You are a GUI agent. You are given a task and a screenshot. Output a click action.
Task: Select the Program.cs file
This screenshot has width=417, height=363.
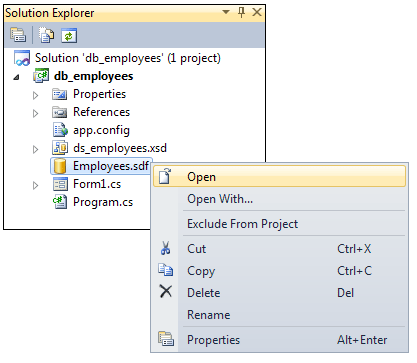tap(103, 202)
